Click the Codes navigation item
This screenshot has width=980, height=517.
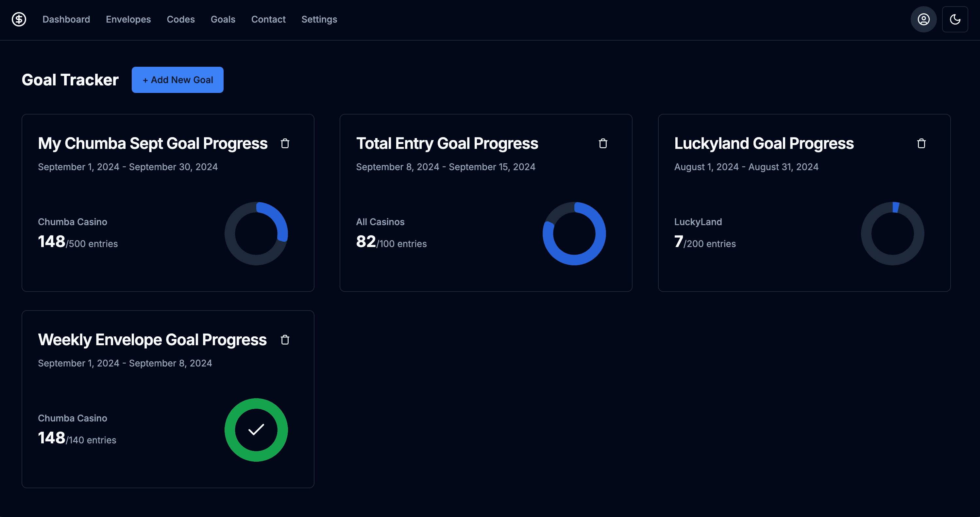tap(180, 19)
